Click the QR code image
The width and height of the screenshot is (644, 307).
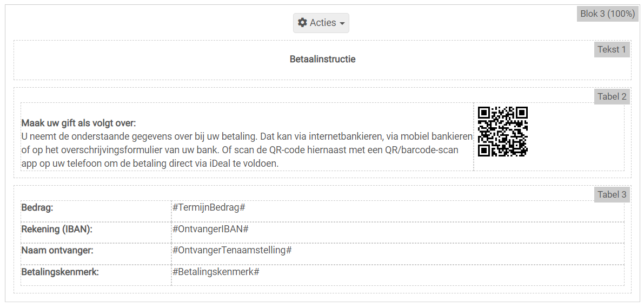tap(502, 132)
